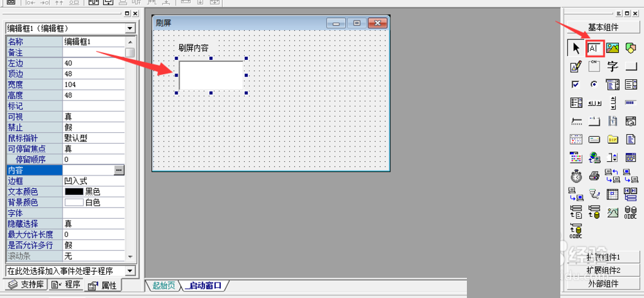Select the radio button component icon

click(594, 84)
